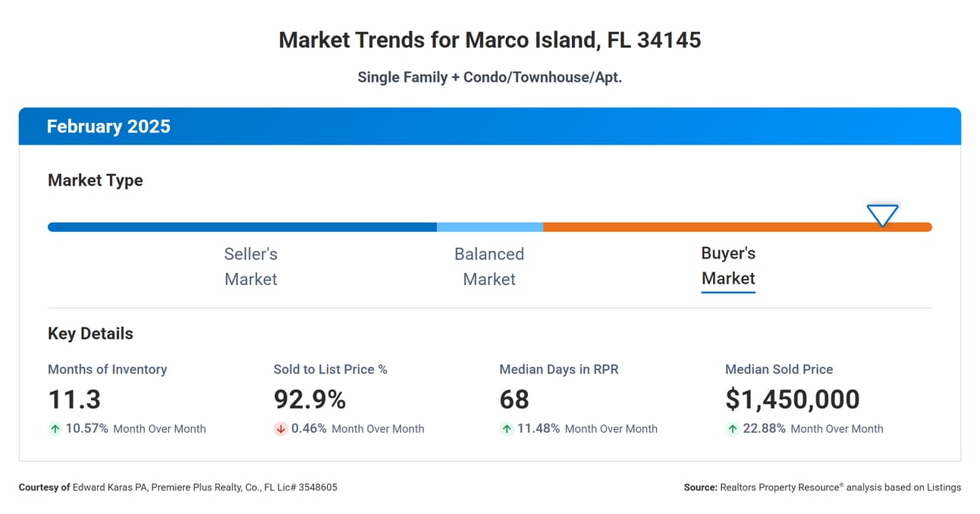
Task: Click the green up arrow beside 22.88%
Action: (x=733, y=429)
